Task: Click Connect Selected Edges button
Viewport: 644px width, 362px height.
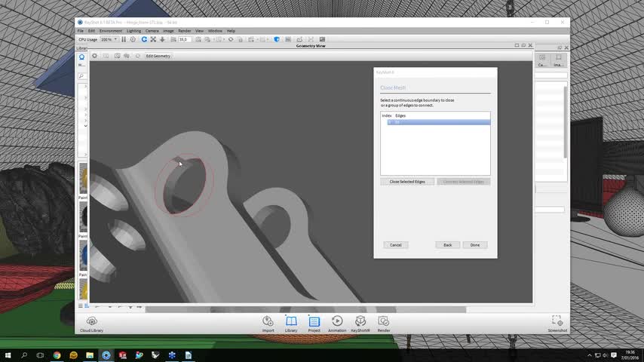Action: 463,182
